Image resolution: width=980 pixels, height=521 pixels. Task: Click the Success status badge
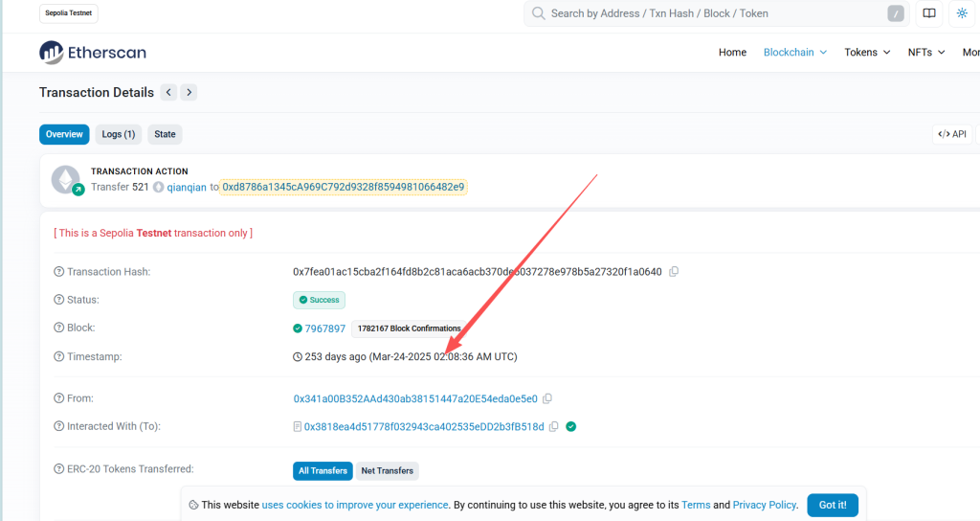(x=319, y=300)
